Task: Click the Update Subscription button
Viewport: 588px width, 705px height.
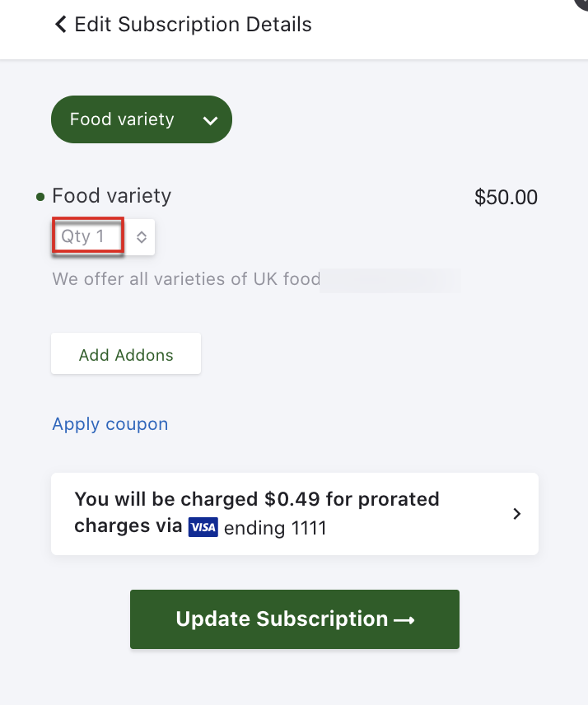Action: pos(295,619)
